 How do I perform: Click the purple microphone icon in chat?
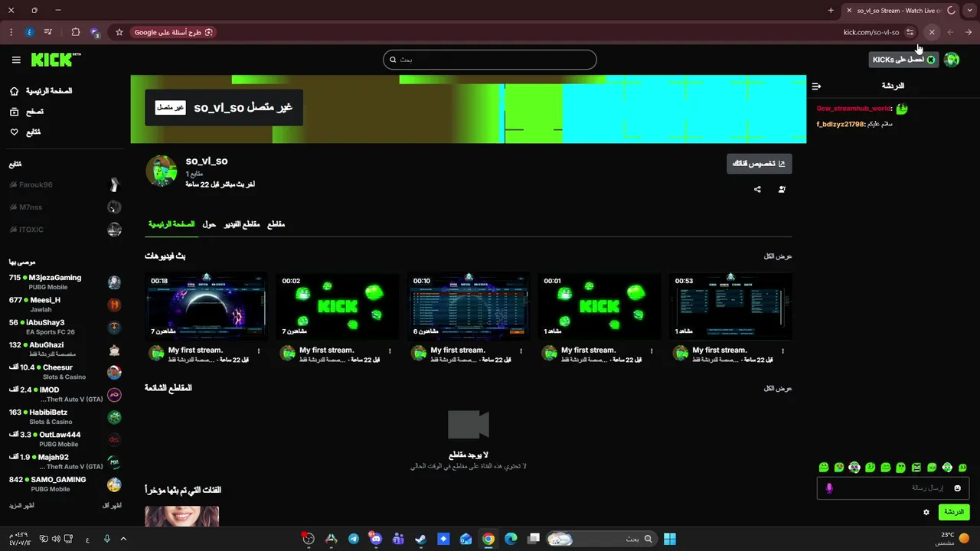tap(829, 488)
